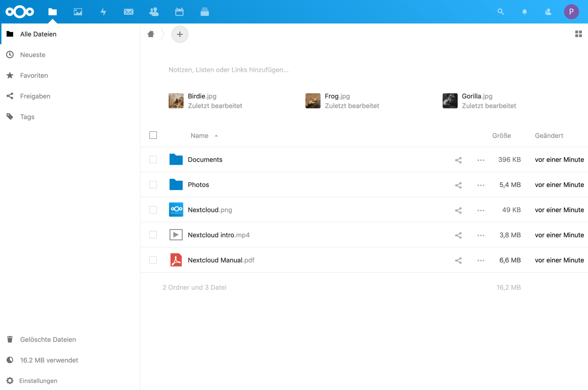Open Neueste in sidebar

click(70, 55)
